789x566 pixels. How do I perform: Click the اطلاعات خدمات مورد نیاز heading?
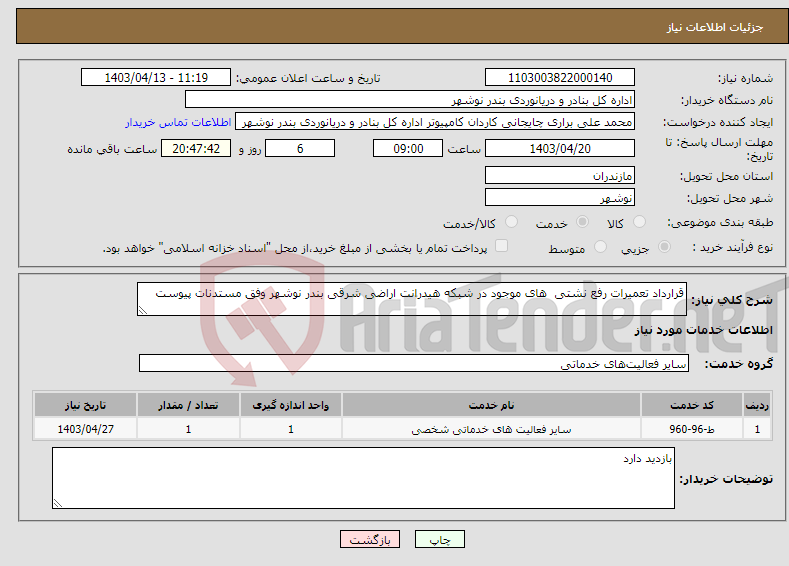pyautogui.click(x=703, y=330)
